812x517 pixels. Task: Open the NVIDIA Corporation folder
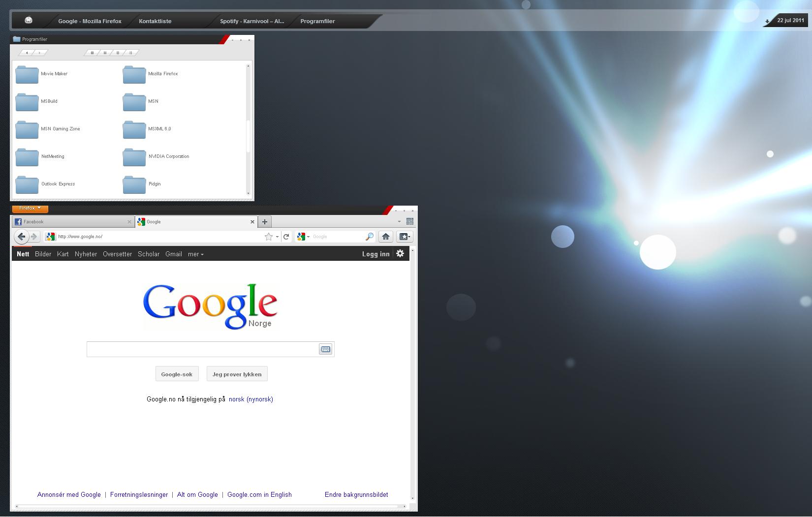click(x=156, y=157)
